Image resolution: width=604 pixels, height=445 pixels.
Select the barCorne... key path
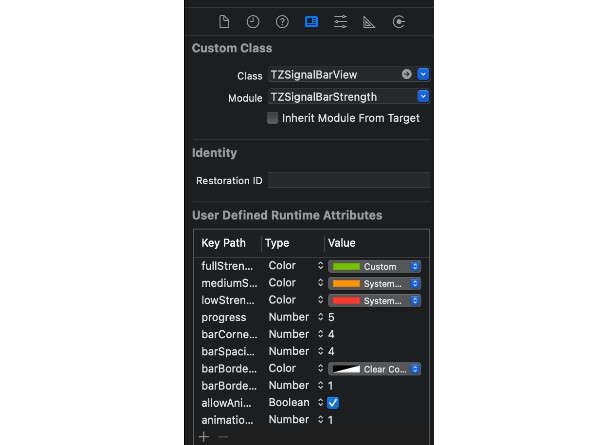[x=229, y=334]
